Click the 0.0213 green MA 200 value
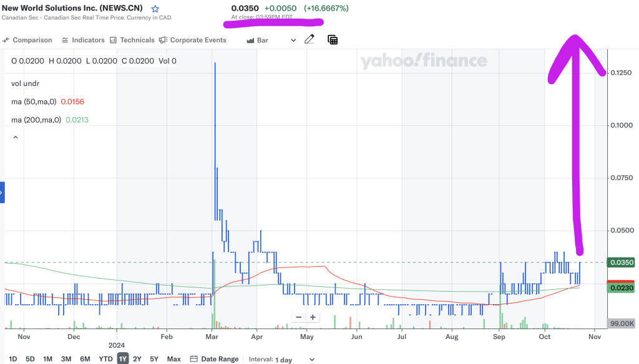 point(77,120)
